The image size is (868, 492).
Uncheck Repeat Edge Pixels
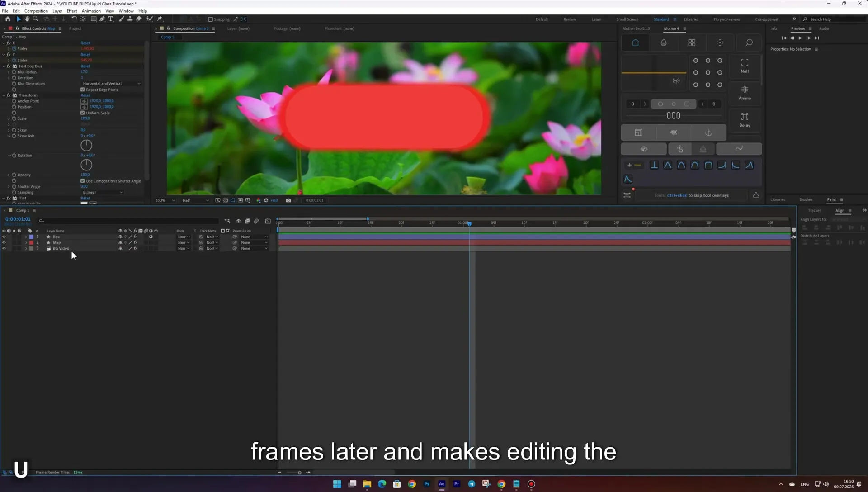point(83,90)
